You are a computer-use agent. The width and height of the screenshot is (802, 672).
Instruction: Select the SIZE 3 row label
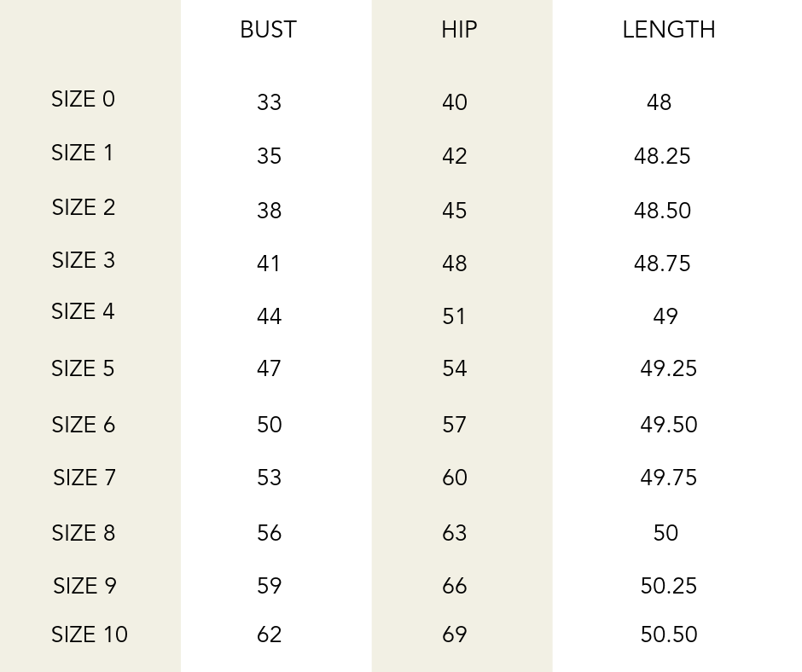pos(83,261)
